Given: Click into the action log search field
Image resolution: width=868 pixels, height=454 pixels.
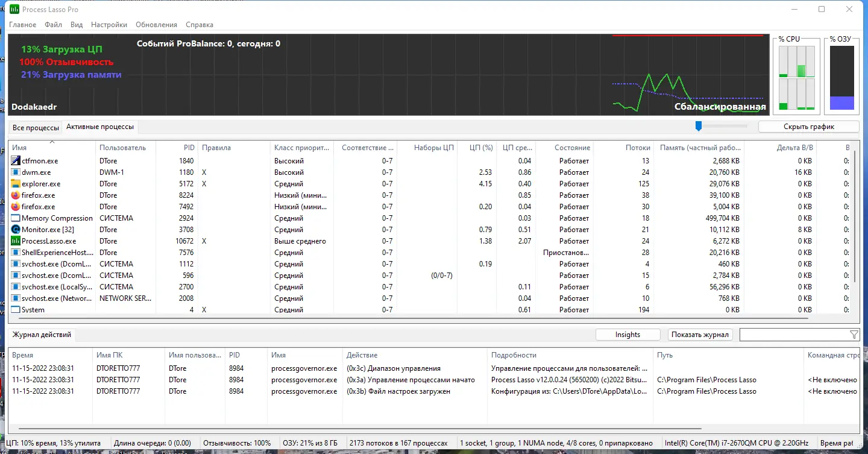Looking at the screenshot, I should click(794, 335).
